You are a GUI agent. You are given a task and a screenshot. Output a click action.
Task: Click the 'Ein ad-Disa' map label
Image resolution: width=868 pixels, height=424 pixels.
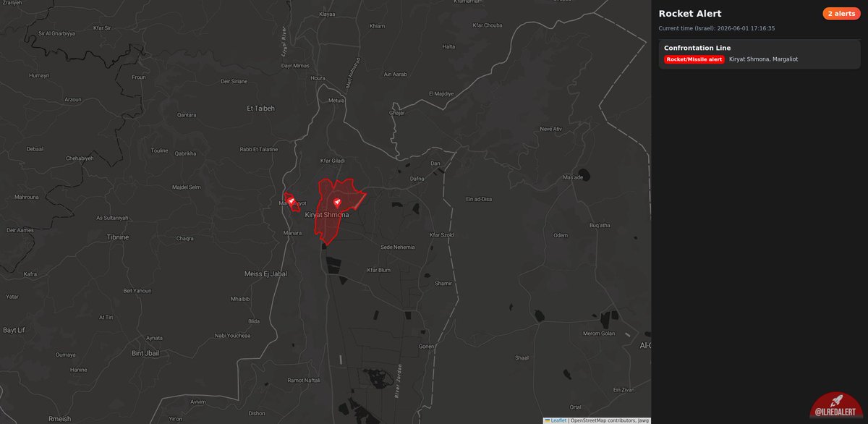pos(479,200)
